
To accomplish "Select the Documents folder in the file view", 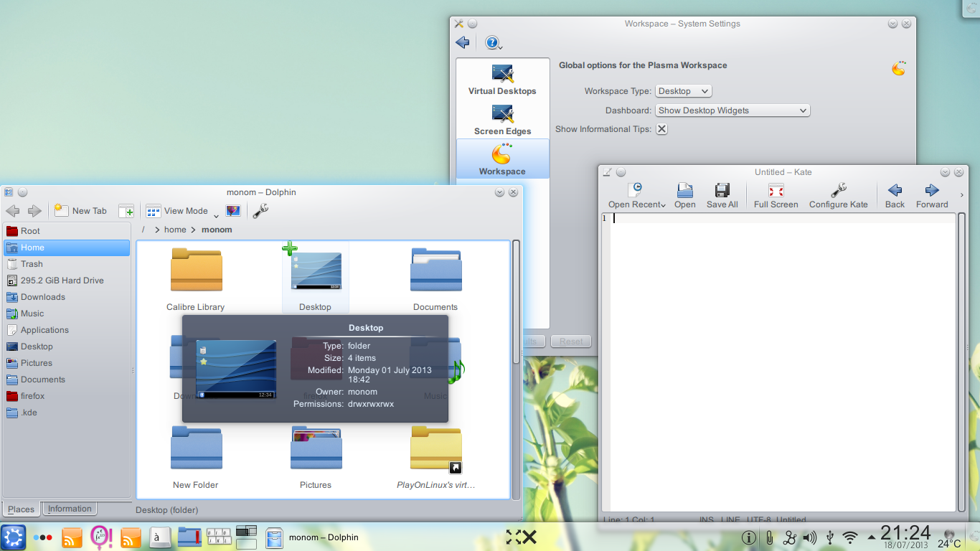I will (435, 279).
